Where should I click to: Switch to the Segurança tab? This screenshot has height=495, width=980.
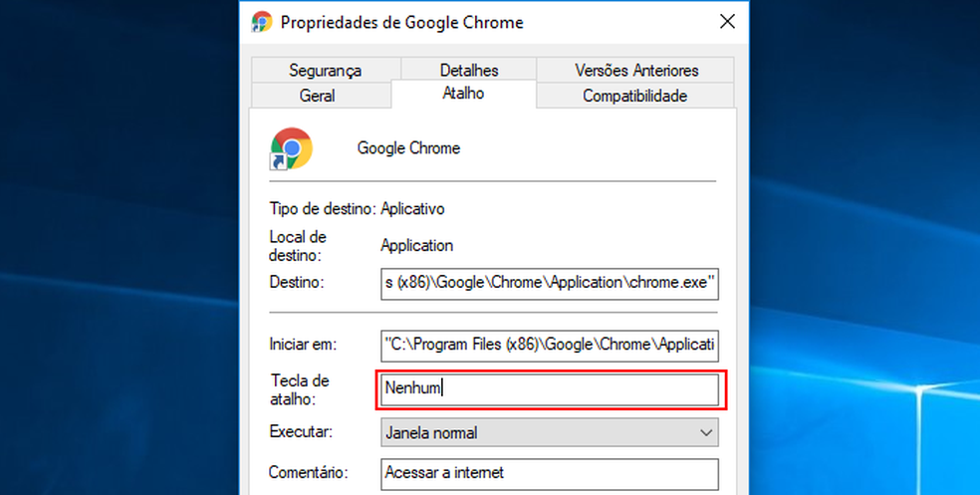click(326, 70)
